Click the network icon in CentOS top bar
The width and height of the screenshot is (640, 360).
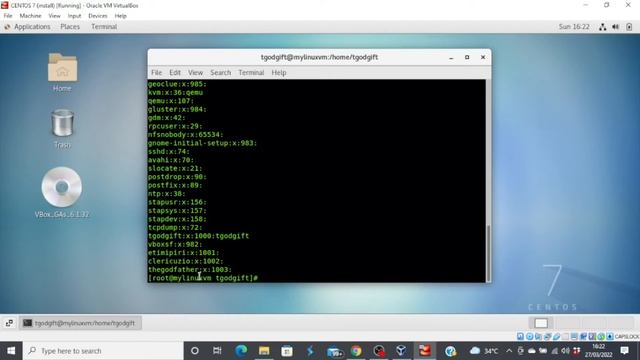pyautogui.click(x=602, y=27)
